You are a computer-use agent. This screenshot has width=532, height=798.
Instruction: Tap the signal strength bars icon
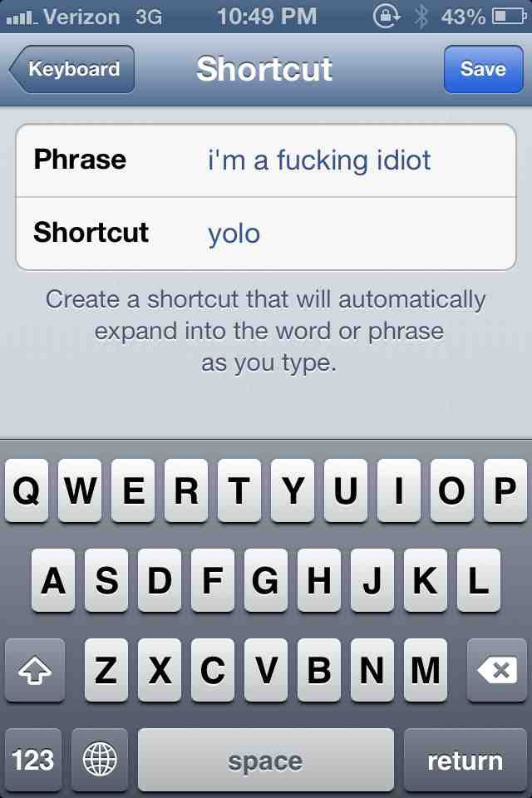click(22, 18)
